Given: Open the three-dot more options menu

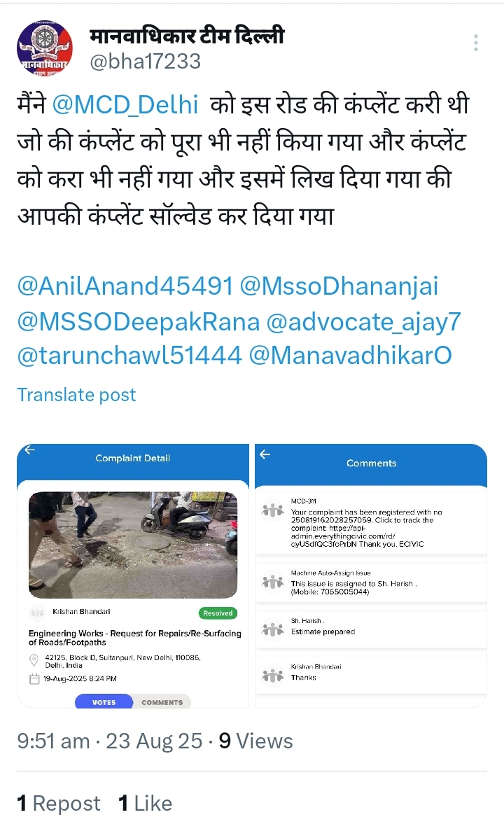Looking at the screenshot, I should point(476,43).
